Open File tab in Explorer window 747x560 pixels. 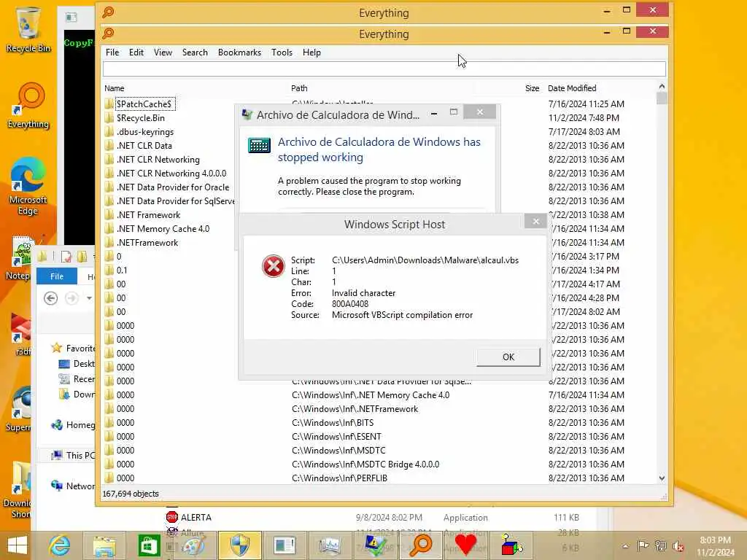(x=57, y=276)
